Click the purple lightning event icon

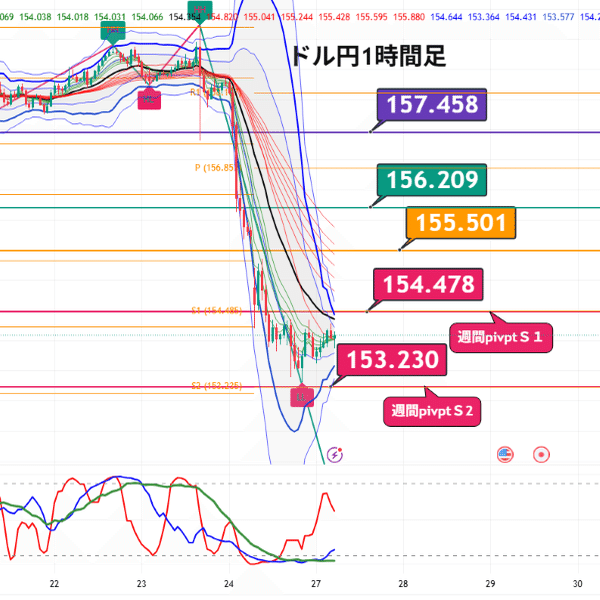point(335,455)
